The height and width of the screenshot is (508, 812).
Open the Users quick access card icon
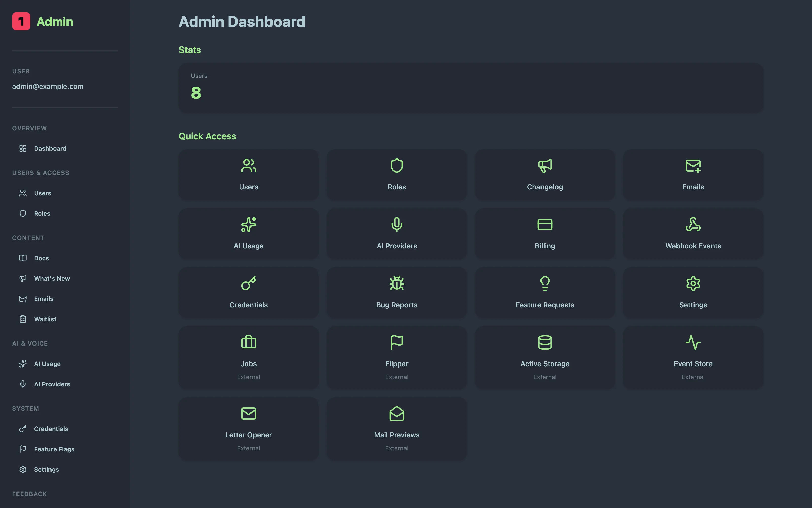[249, 166]
